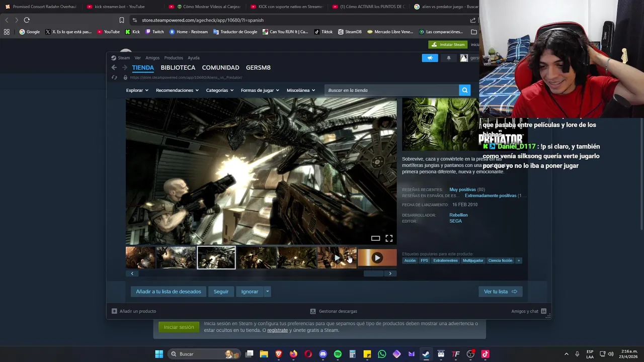Click Añadir a tu lista de deseados
The height and width of the screenshot is (362, 644).
[x=168, y=292]
